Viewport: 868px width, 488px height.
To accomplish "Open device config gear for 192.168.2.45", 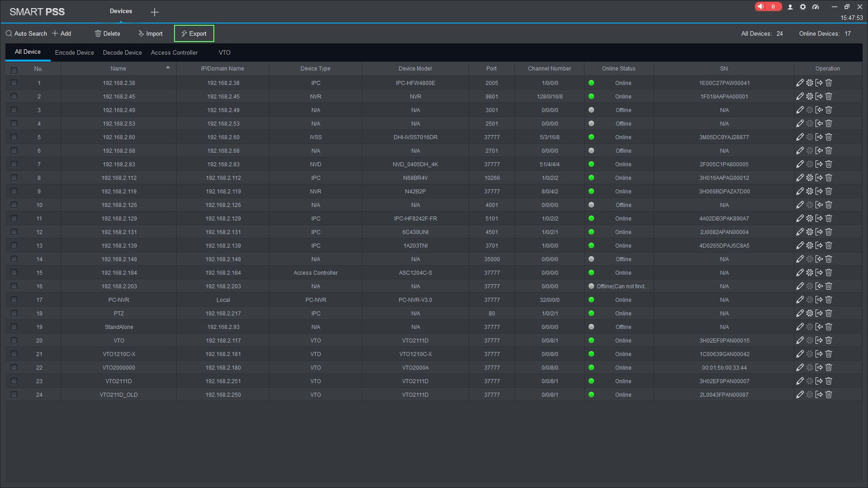I will tap(809, 96).
